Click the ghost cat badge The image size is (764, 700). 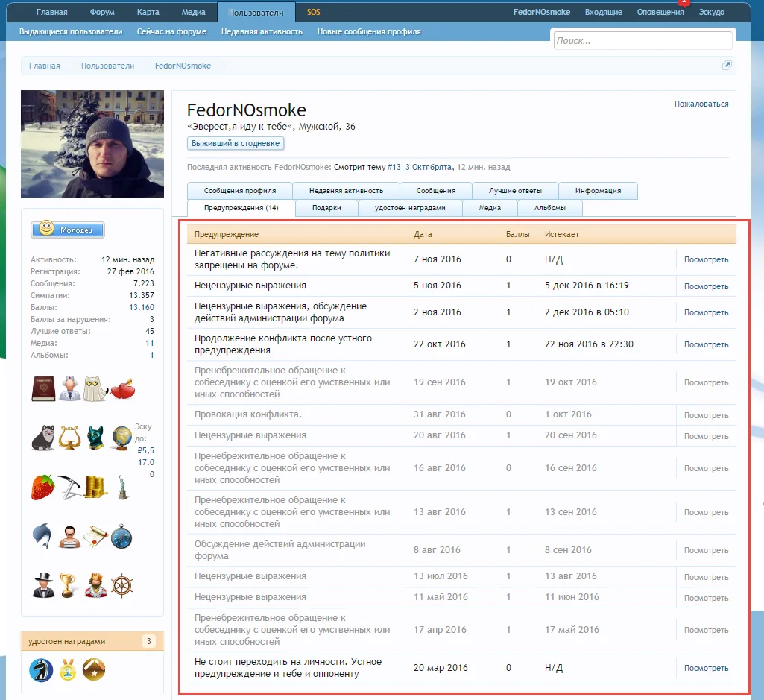point(95,388)
